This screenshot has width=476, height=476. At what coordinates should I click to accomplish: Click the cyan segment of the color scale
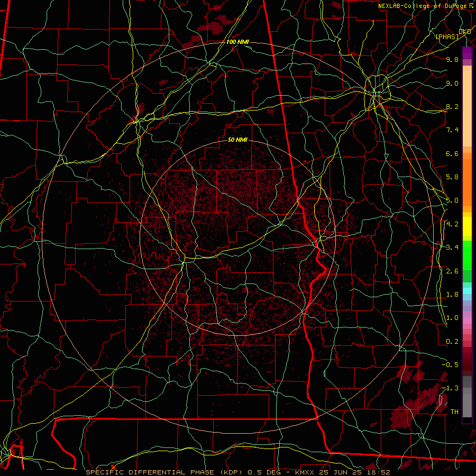coord(467,291)
